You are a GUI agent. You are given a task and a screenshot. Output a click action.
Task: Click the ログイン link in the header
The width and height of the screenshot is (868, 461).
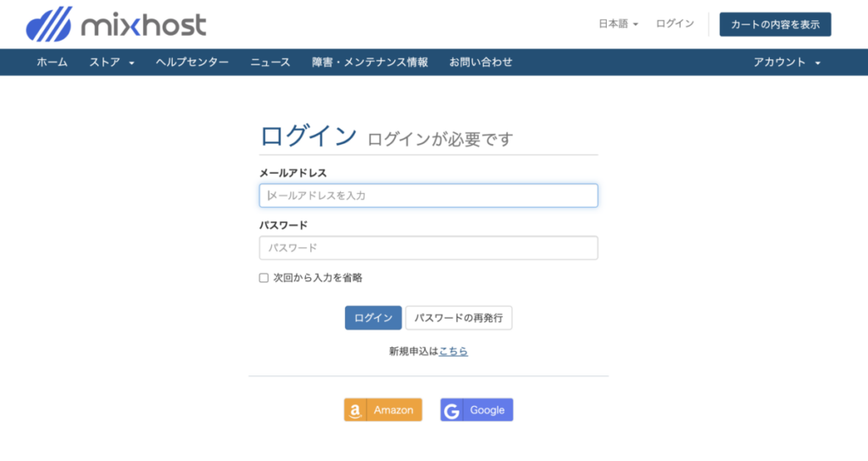tap(675, 24)
